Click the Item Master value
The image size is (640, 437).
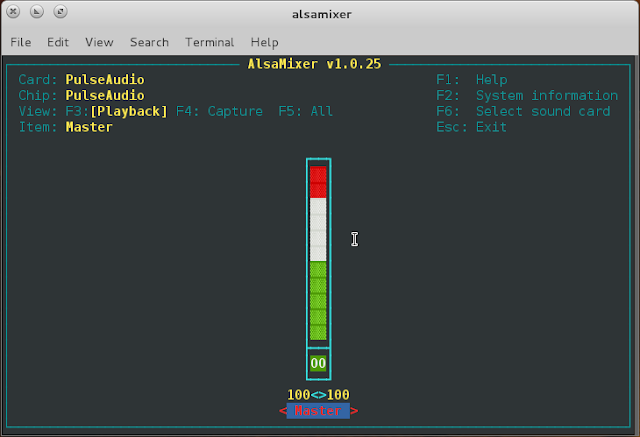89,127
